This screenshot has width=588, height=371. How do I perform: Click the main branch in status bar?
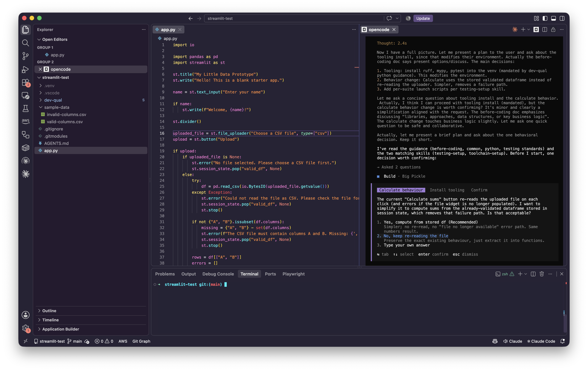[x=75, y=341]
